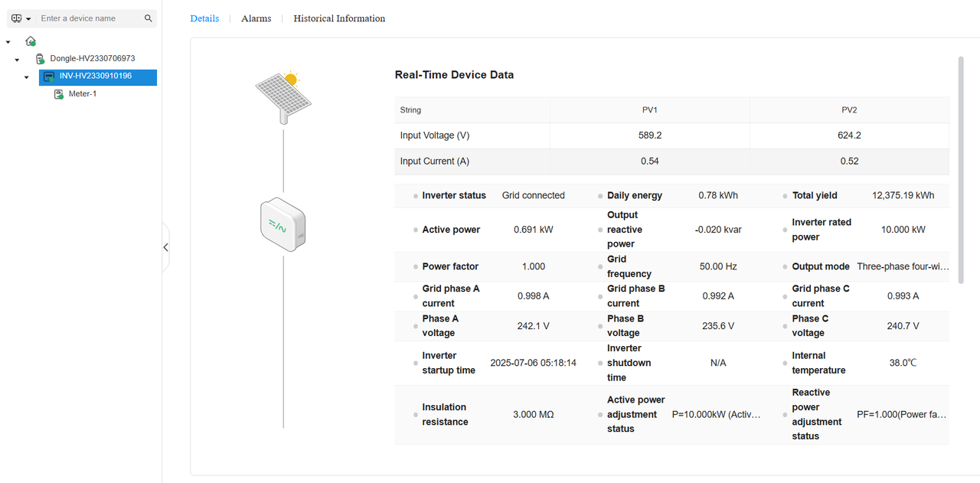Click the 'Real-Time Device Data' heading
This screenshot has width=980, height=483.
tap(454, 75)
